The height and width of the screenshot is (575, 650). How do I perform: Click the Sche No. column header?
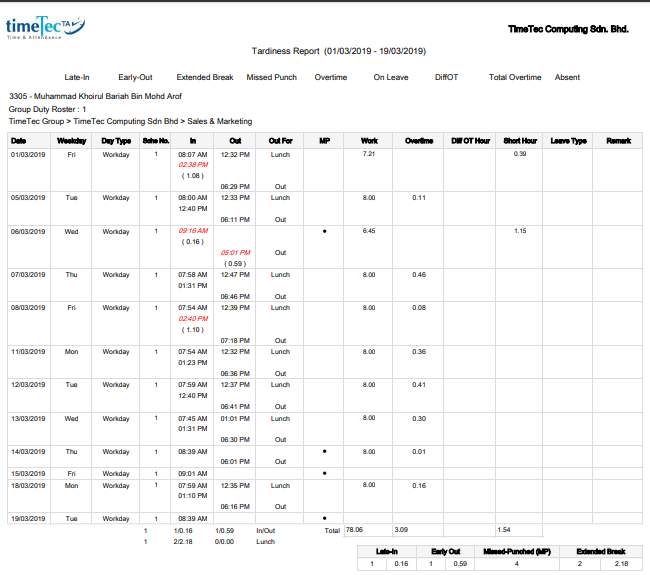point(156,141)
